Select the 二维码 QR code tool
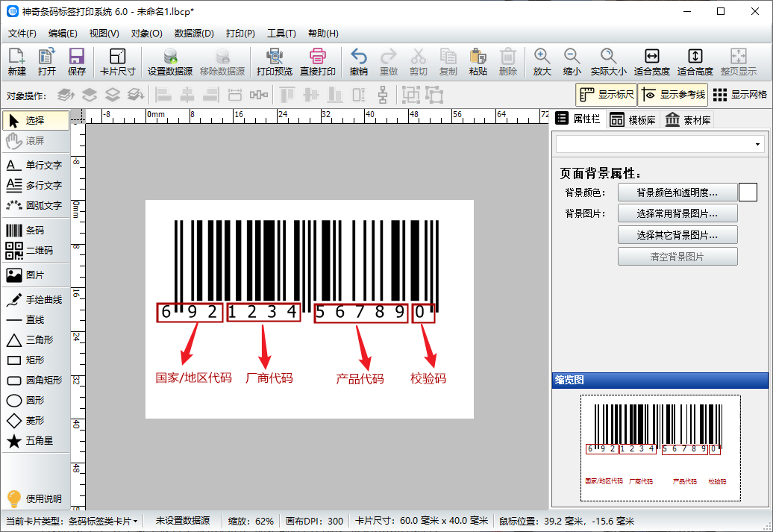 (x=36, y=251)
